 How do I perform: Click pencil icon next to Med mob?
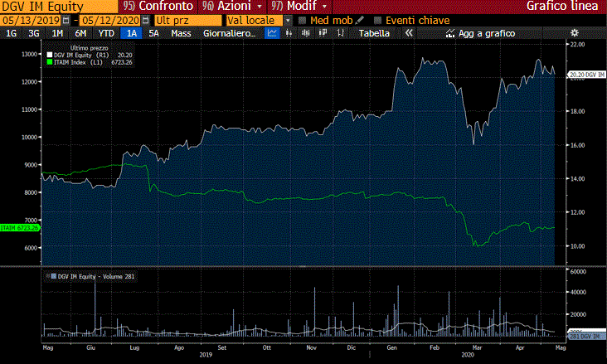359,20
